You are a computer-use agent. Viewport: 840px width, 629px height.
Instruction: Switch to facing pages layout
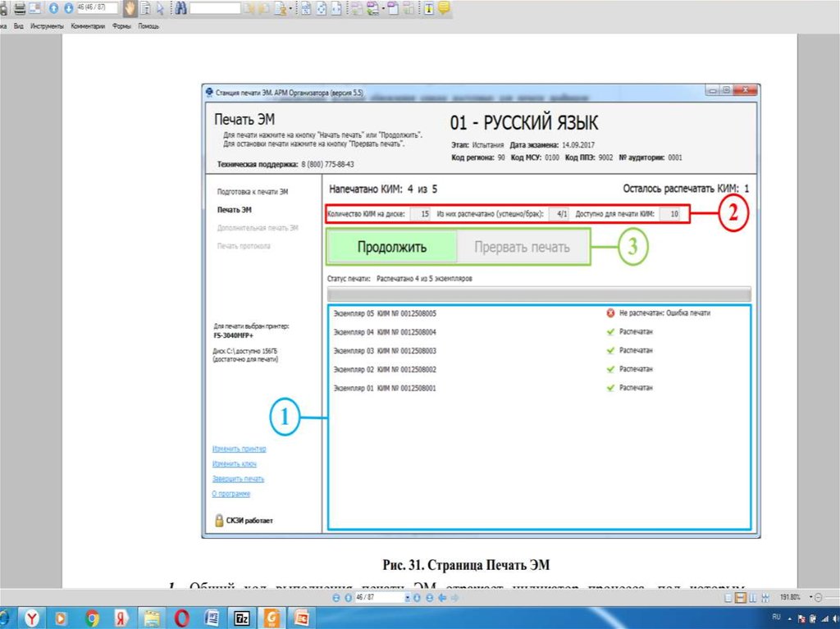[x=753, y=598]
